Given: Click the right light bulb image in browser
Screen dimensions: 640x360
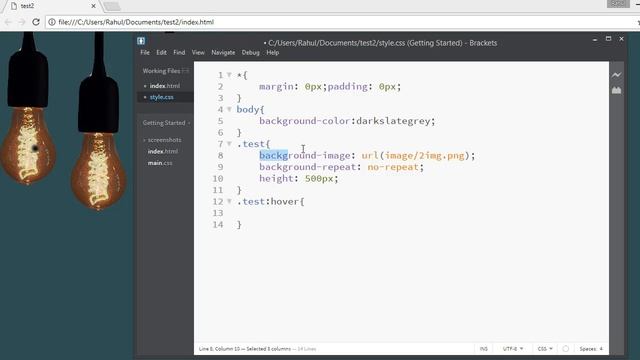Looking at the screenshot, I should [x=98, y=122].
